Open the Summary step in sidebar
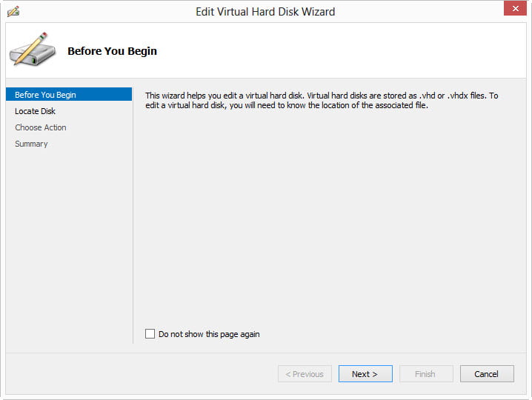The image size is (532, 400). 31,144
